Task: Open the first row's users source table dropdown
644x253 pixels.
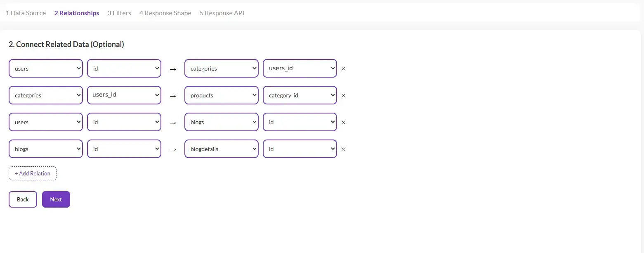Action: 45,69
